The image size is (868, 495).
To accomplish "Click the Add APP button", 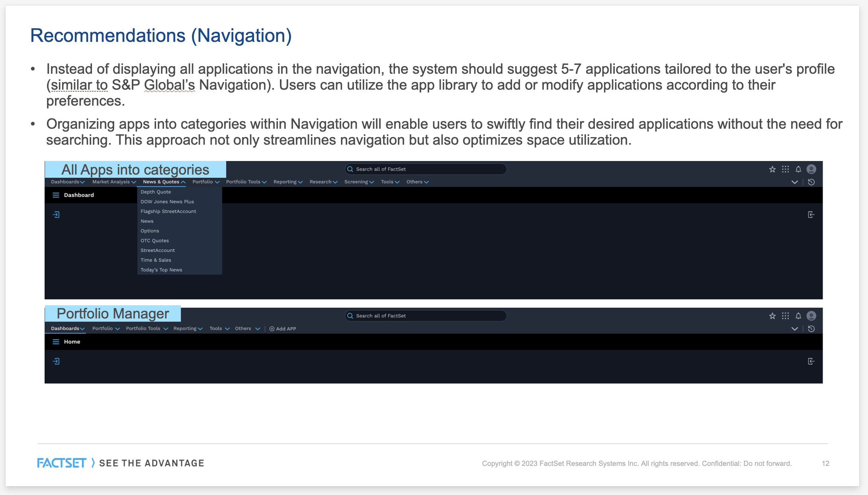I will [x=283, y=329].
